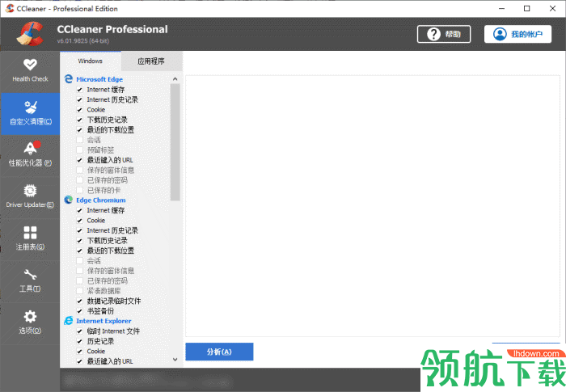Open the 选项 gear icon
Image resolution: width=566 pixels, height=392 pixels.
30,317
